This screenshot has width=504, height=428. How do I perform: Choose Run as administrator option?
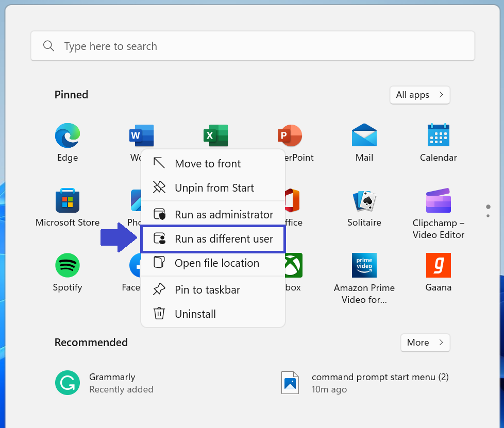coord(213,215)
